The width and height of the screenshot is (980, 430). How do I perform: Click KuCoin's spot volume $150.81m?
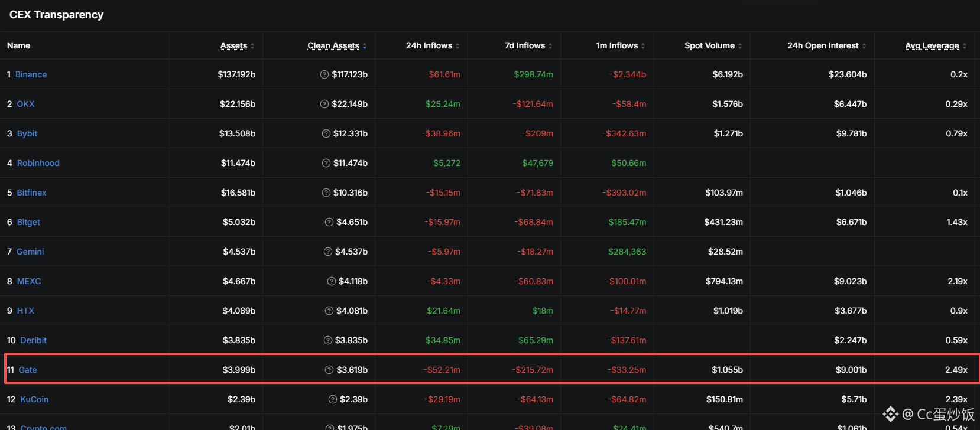(x=725, y=399)
